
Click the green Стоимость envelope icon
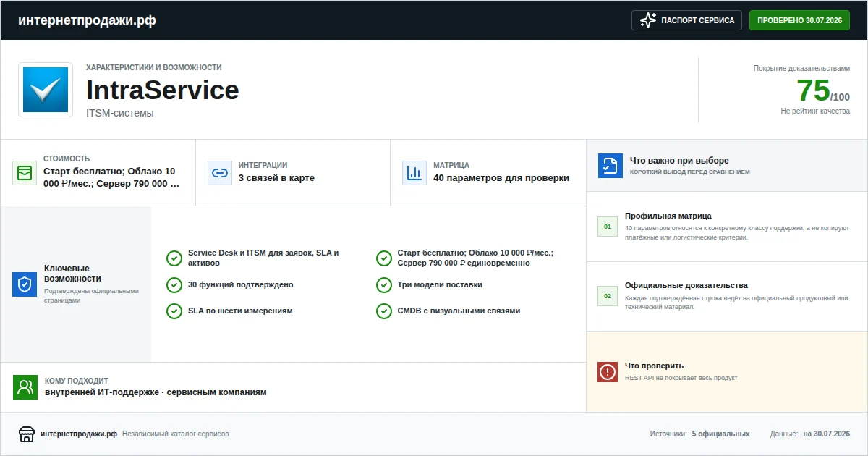pyautogui.click(x=25, y=173)
